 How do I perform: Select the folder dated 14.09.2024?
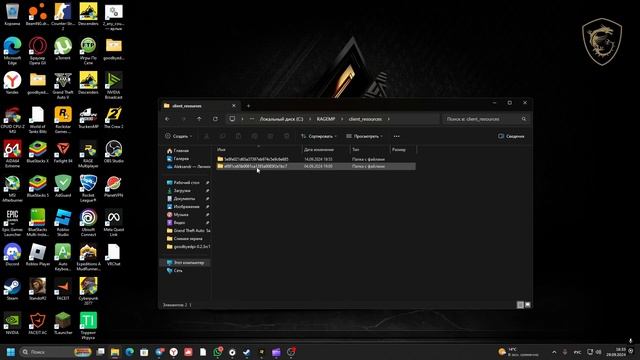tap(316, 159)
